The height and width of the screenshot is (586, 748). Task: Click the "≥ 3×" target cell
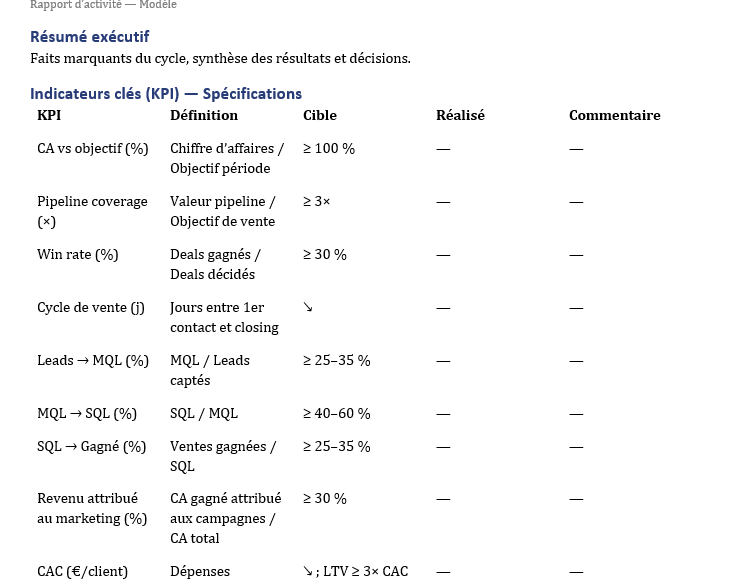[317, 201]
